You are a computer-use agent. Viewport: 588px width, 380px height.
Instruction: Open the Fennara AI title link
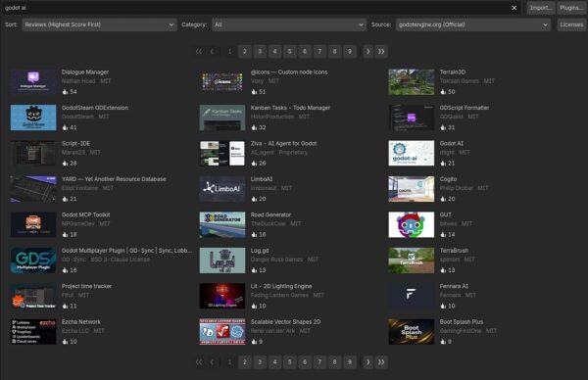[454, 286]
